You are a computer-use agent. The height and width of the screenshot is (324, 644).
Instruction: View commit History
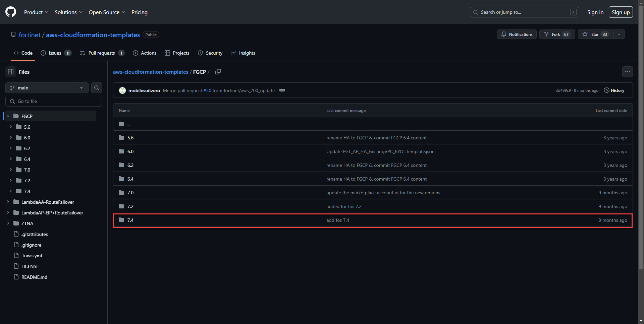point(614,90)
